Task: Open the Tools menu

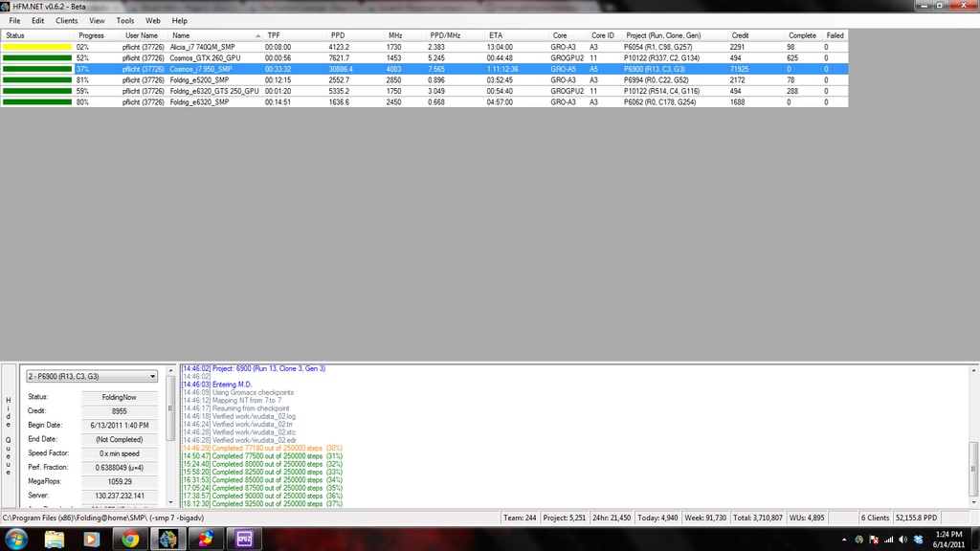Action: pos(125,21)
